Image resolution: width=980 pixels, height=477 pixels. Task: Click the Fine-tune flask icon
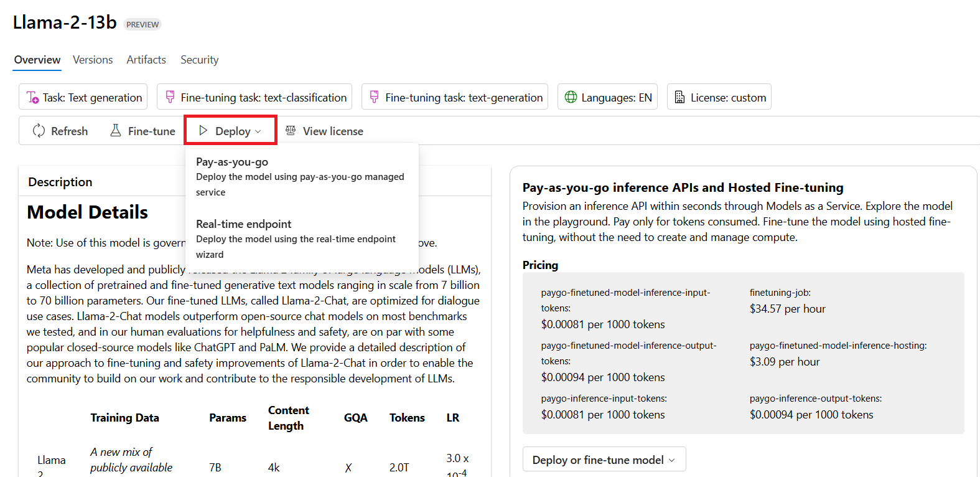coord(116,131)
